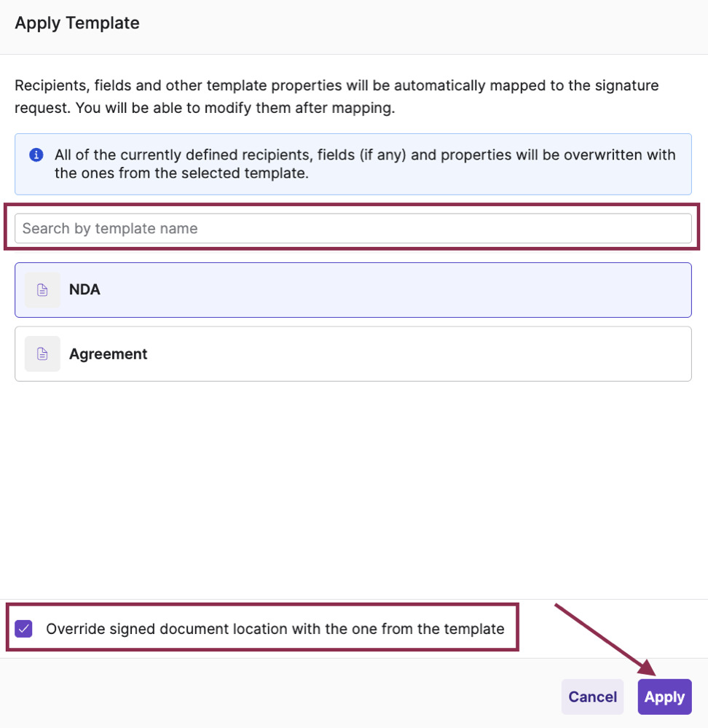This screenshot has height=728, width=708.
Task: Click the checkmark in the purple checkbox
Action: (24, 628)
